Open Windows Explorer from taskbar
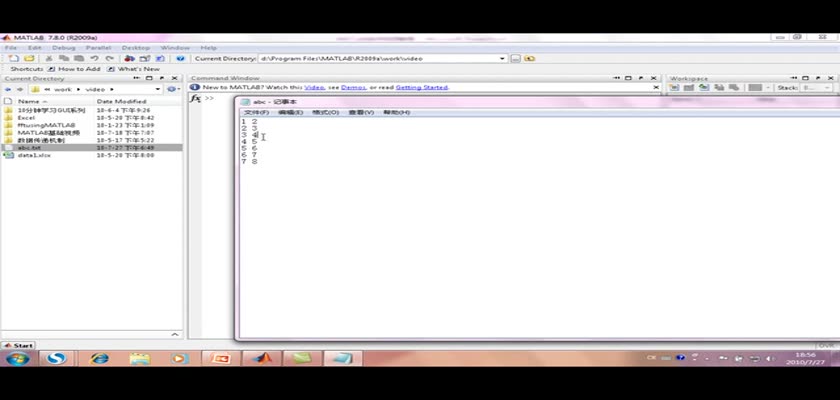 pos(140,358)
